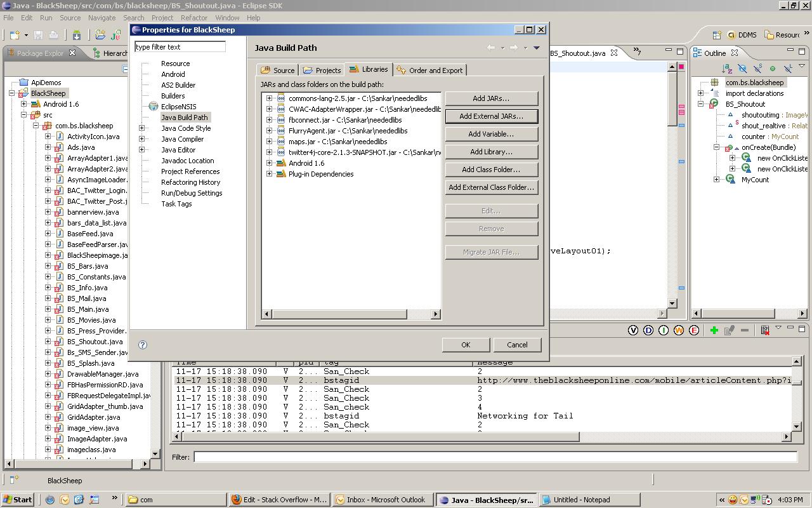Collapse All in Package Explorer toolbar
Viewport: 812px width, 508px height.
pos(125,69)
